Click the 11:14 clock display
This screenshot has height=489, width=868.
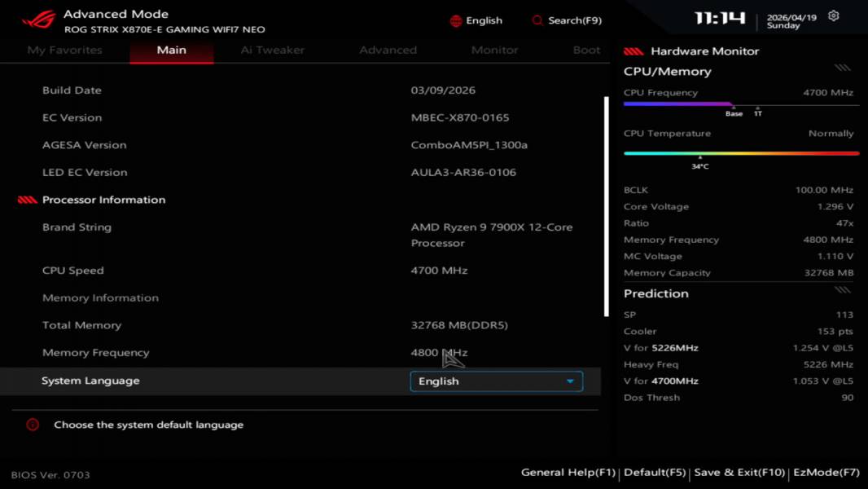720,19
